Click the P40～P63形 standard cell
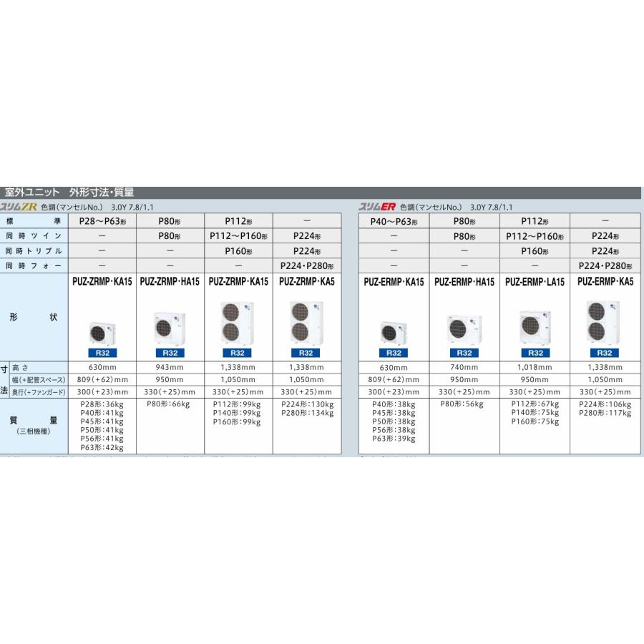Image resolution: width=644 pixels, height=644 pixels. (394, 221)
